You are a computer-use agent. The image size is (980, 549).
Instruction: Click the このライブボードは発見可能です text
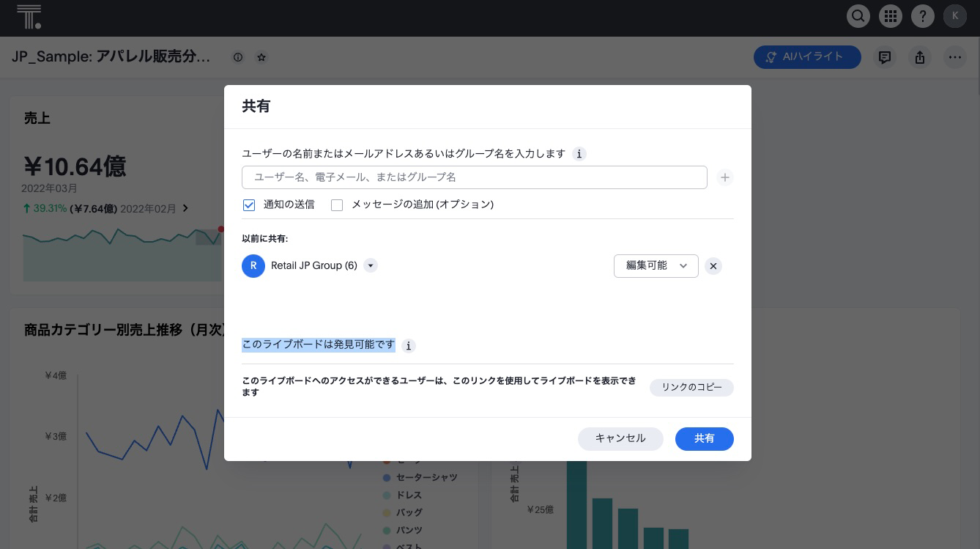click(319, 344)
